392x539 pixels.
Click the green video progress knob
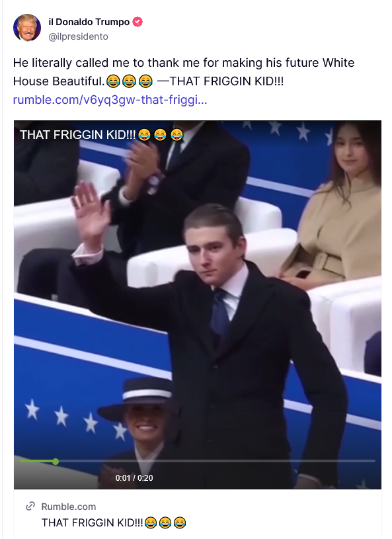click(56, 462)
